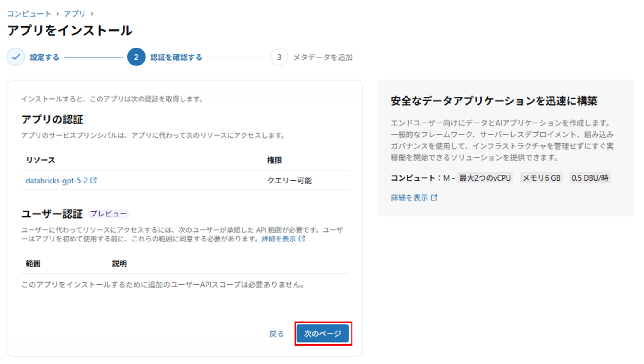Select the メタデータを追加 step label

pos(323,57)
